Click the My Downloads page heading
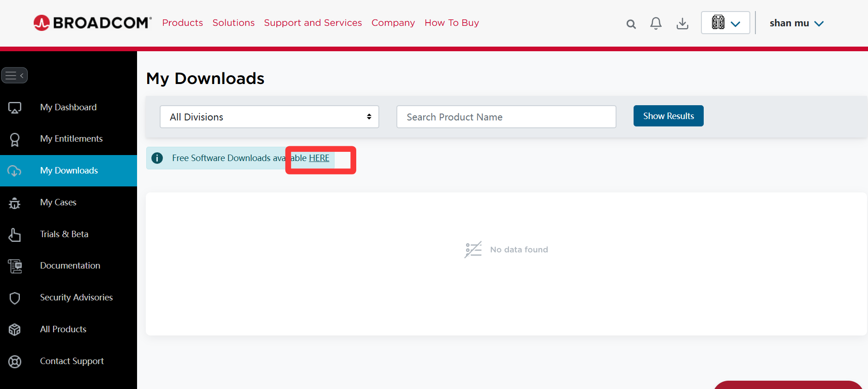The height and width of the screenshot is (389, 868). [x=205, y=78]
